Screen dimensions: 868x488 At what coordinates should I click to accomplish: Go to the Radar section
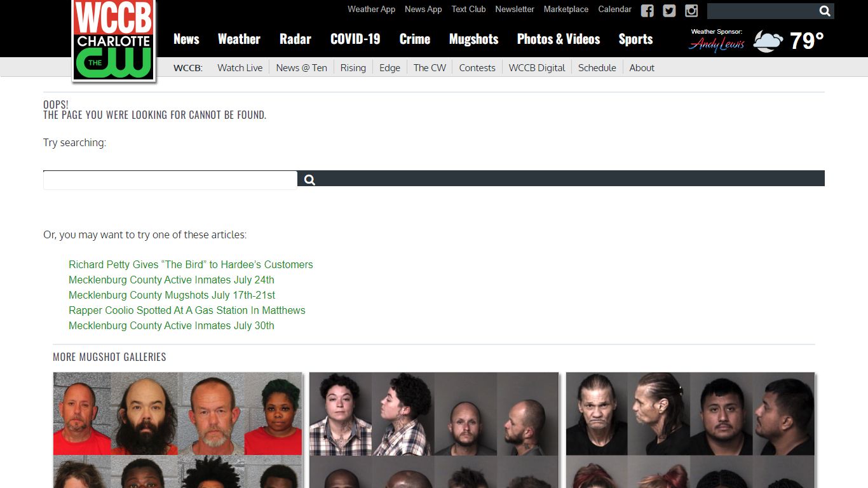(x=295, y=39)
